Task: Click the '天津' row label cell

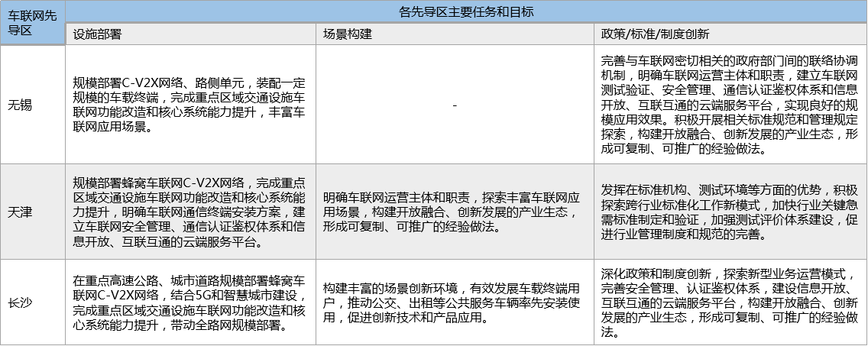Action: pos(32,211)
